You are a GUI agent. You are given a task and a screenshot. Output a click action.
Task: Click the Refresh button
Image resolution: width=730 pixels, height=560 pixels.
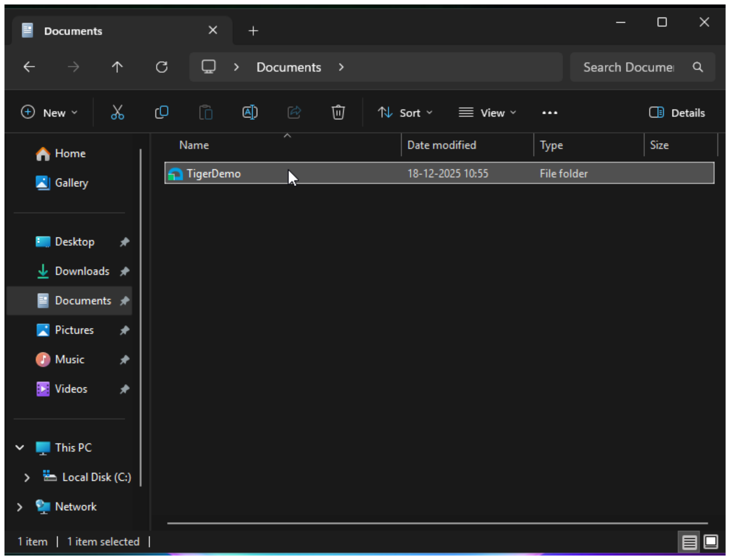pos(162,67)
